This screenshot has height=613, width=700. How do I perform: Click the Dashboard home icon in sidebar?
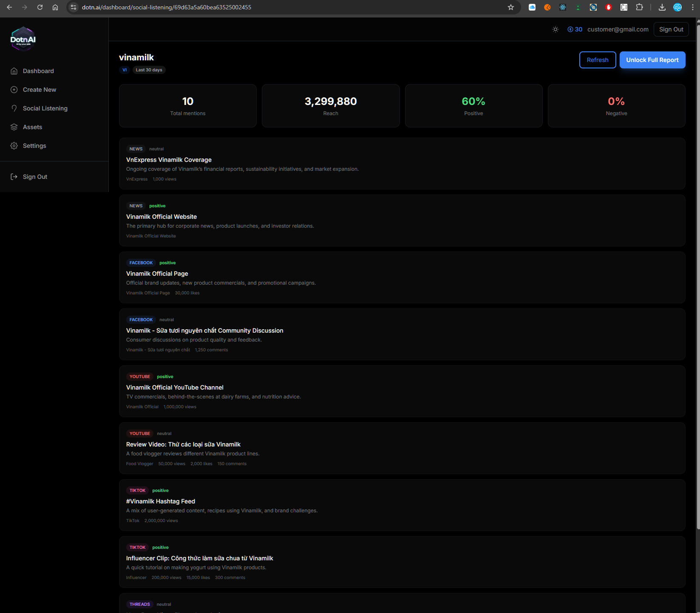point(14,71)
